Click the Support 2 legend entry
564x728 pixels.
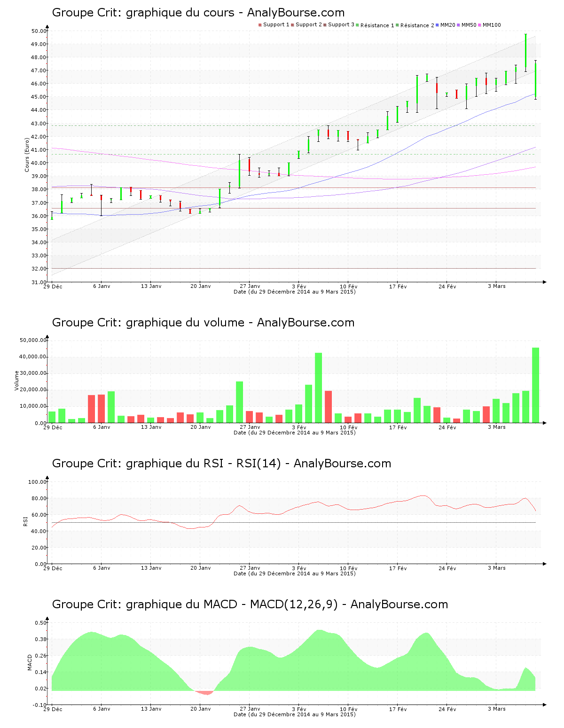click(306, 25)
